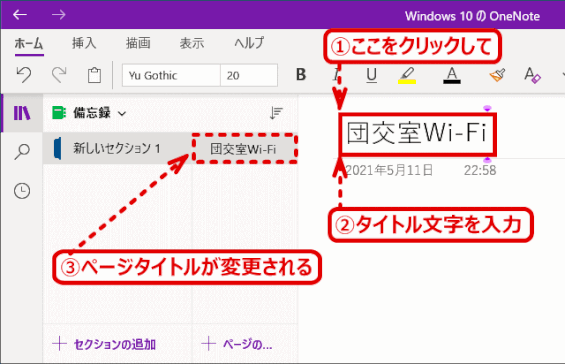
Task: Open the 挿入 tab
Action: coord(84,43)
